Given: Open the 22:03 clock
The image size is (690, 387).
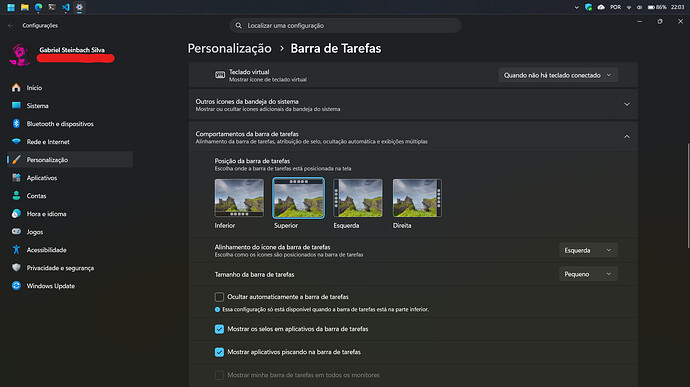Looking at the screenshot, I should 677,7.
